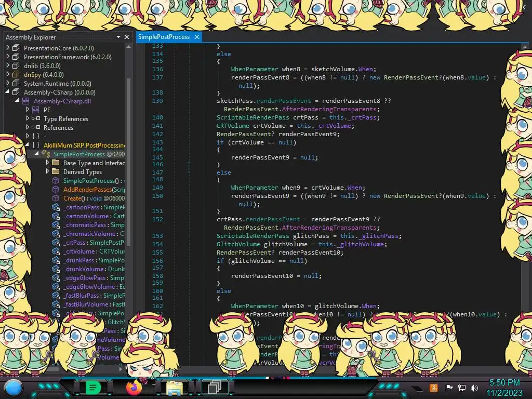Click the _cartoonPass private field icon
The image size is (532, 399).
point(56,207)
